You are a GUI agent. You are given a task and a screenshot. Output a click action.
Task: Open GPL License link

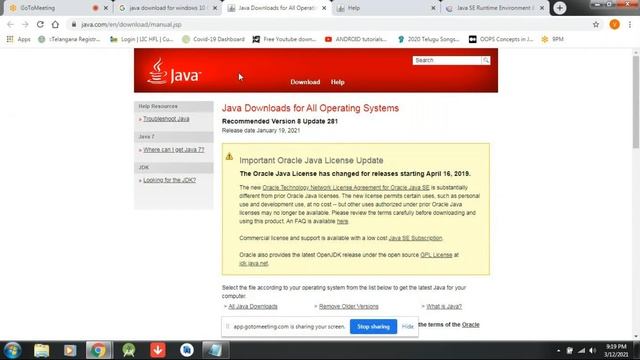tap(436, 255)
